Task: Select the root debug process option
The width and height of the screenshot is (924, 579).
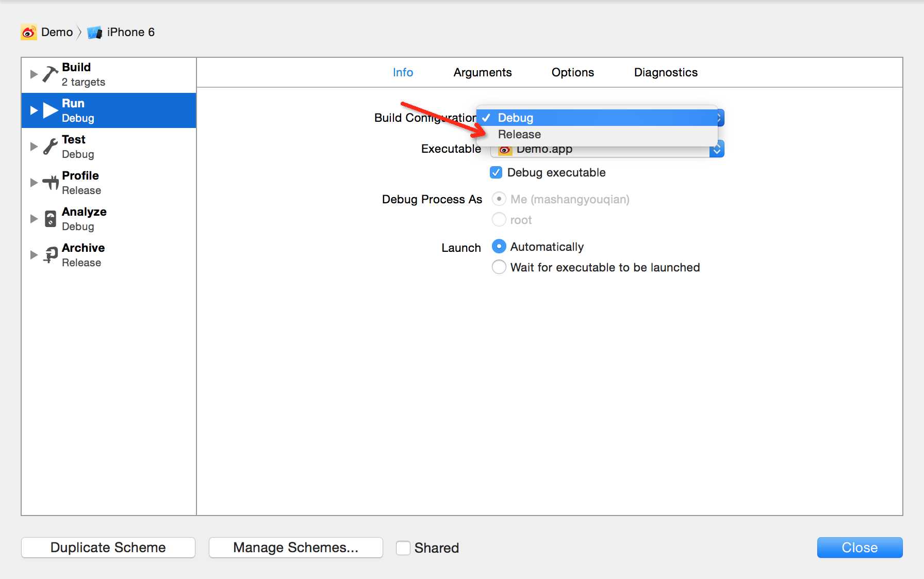Action: tap(499, 220)
